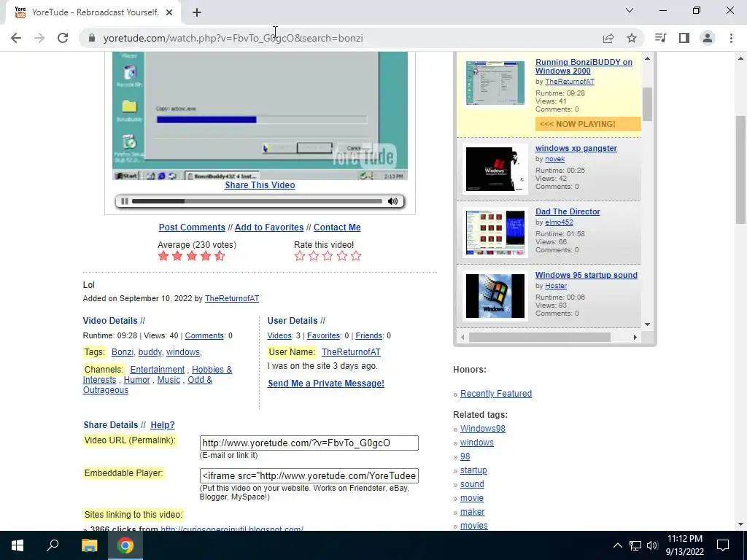Open the Chrome profile avatar
The width and height of the screenshot is (747, 560).
pyautogui.click(x=708, y=38)
